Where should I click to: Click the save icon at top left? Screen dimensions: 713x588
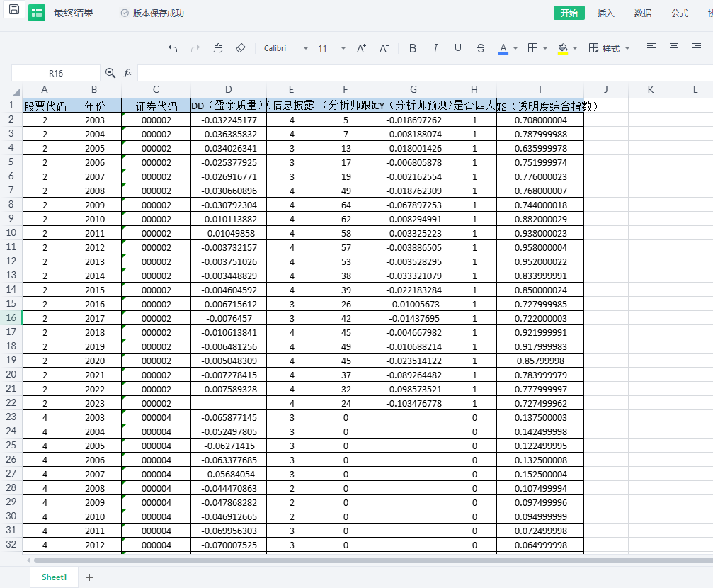tap(14, 9)
